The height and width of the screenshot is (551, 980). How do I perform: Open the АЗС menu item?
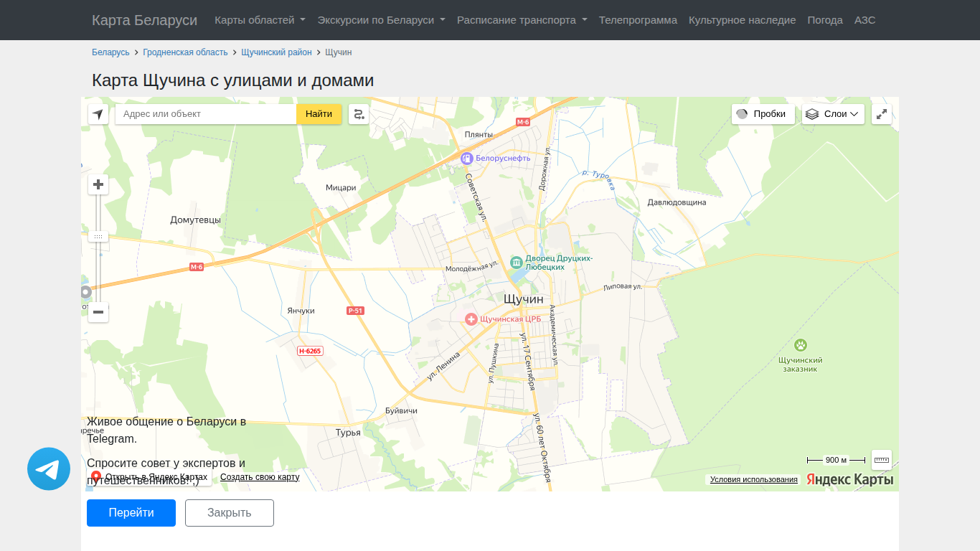864,20
